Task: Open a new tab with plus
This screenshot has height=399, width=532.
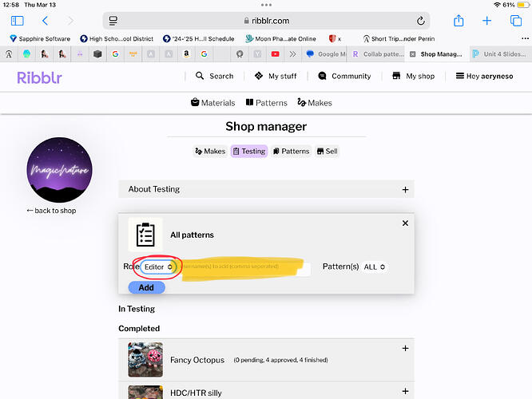Action: point(487,21)
